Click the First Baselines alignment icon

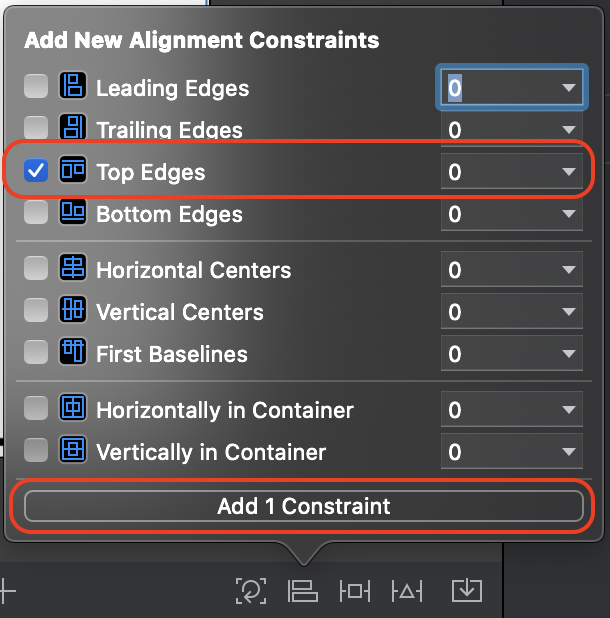coord(73,351)
